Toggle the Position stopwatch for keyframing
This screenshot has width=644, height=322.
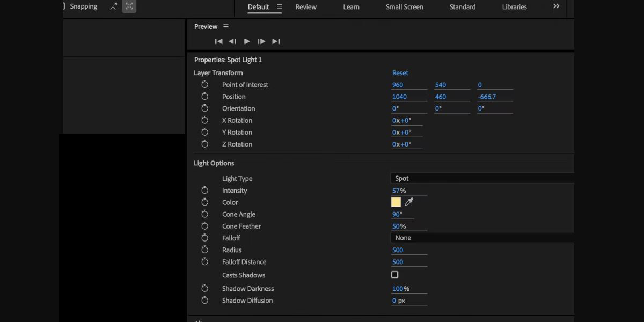click(x=204, y=97)
